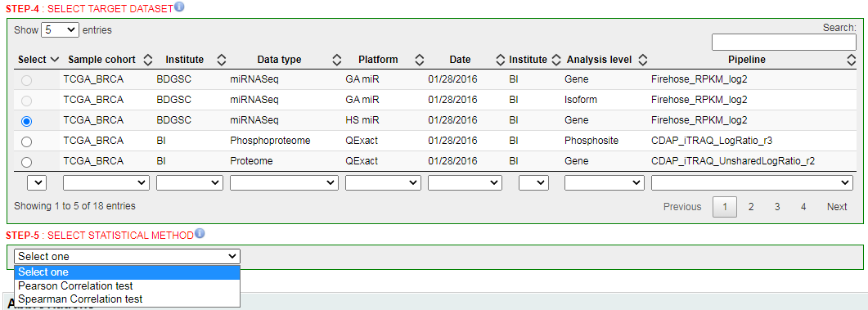Go to page 3 of entries
Image resolution: width=868 pixels, height=310 pixels.
(x=777, y=207)
